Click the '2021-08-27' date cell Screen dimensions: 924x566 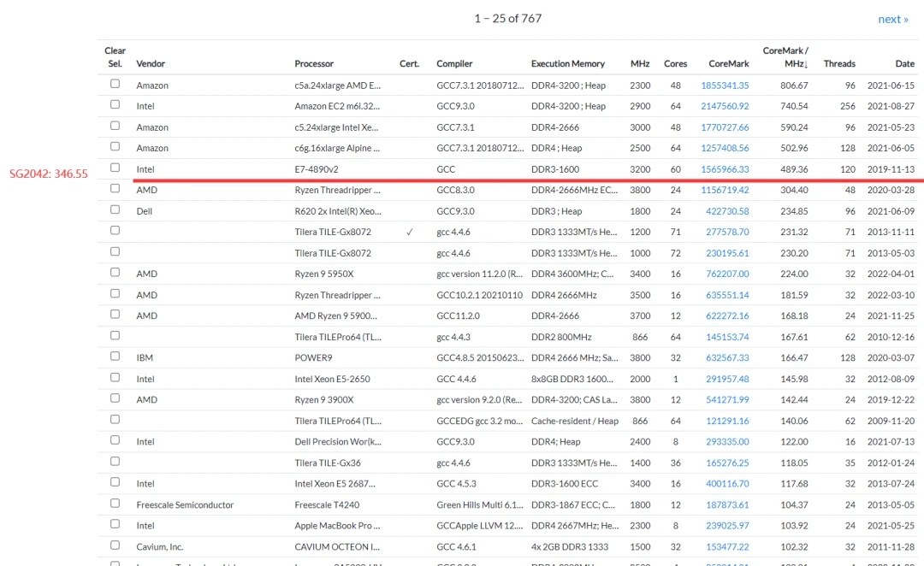coord(891,106)
